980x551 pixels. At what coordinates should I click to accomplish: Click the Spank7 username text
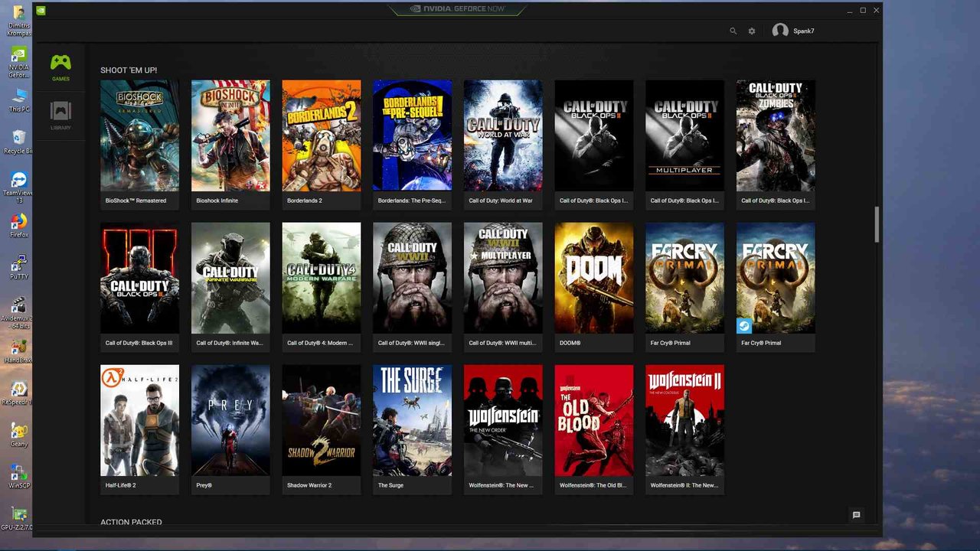(804, 31)
